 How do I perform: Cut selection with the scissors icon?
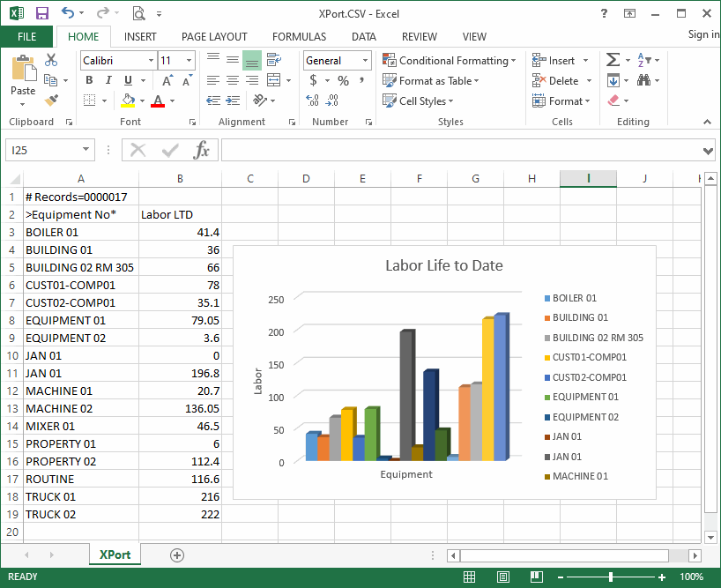[x=51, y=60]
